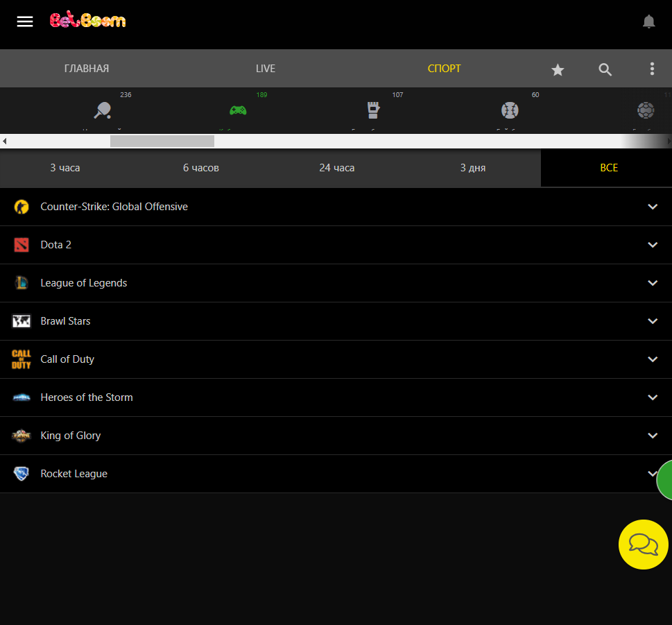Select the MMA glove sport icon

(374, 110)
